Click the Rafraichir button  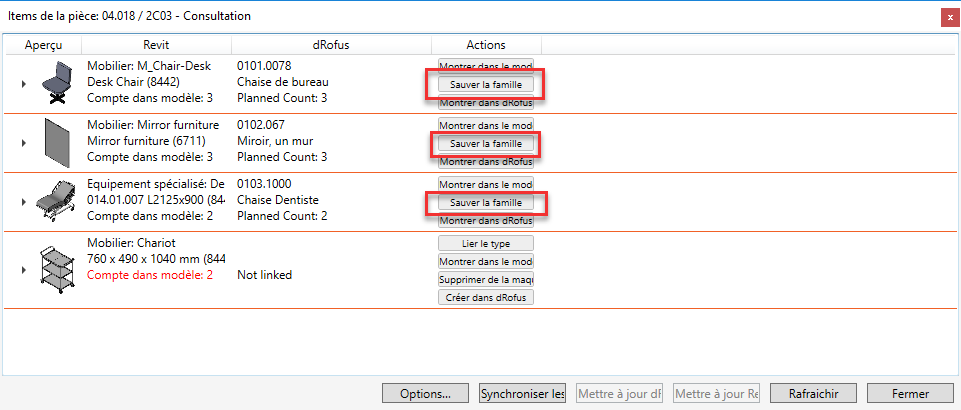[x=813, y=393]
